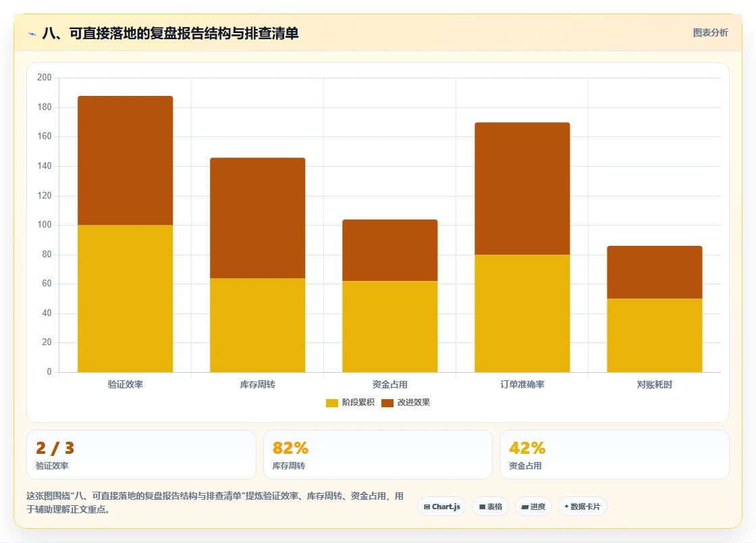This screenshot has width=756, height=543.
Task: Click the icon inside the Chart.js chip
Action: point(427,507)
